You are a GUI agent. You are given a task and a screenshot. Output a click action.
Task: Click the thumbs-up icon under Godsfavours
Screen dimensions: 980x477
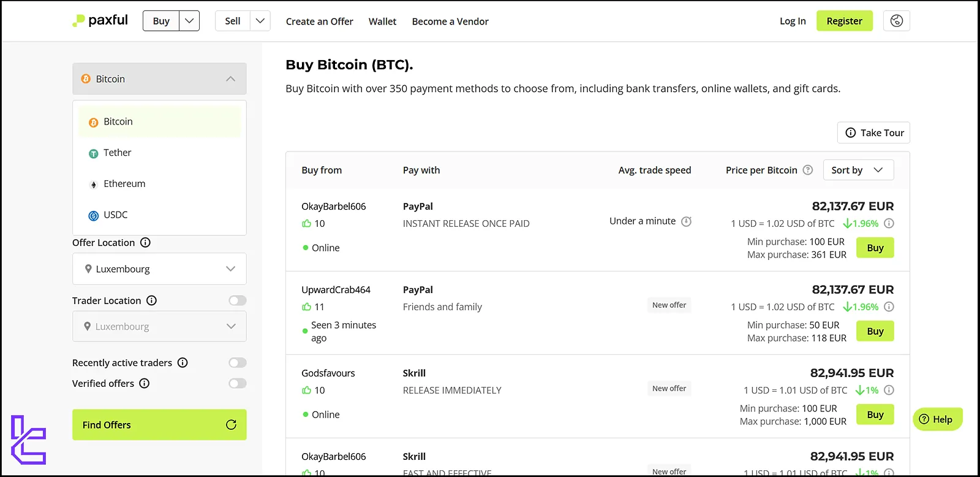coord(306,390)
